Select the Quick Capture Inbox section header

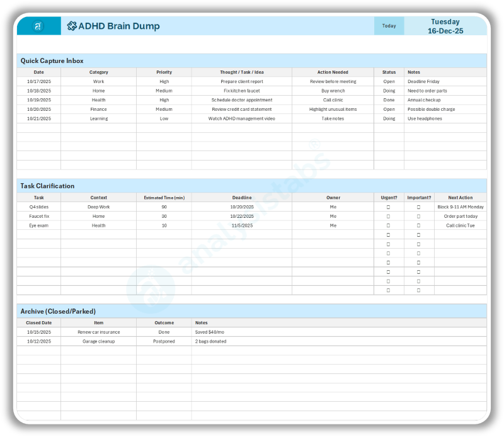tap(54, 60)
